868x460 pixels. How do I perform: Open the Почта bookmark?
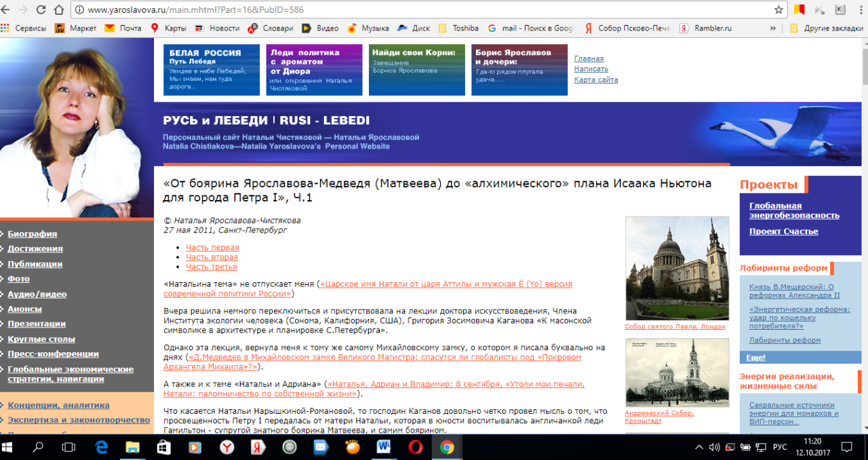coord(123,28)
